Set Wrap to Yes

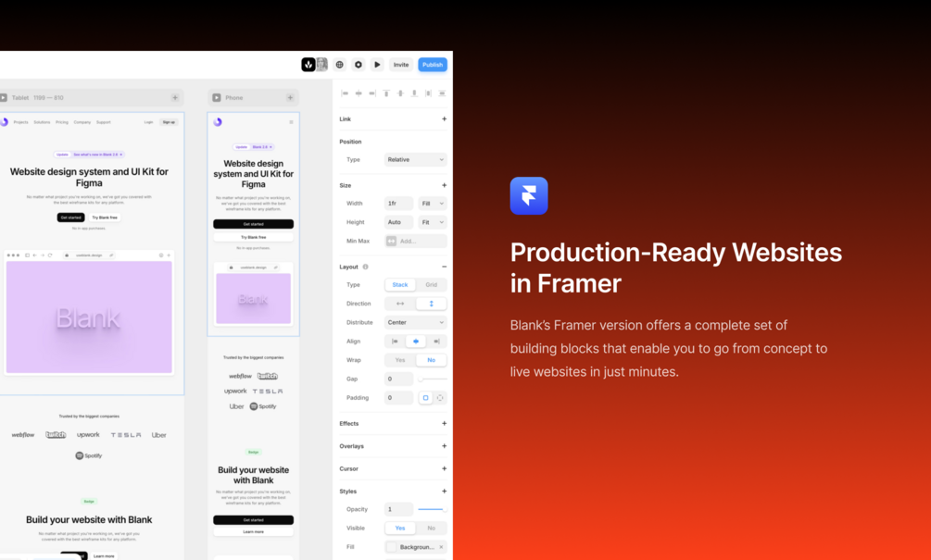coord(400,360)
